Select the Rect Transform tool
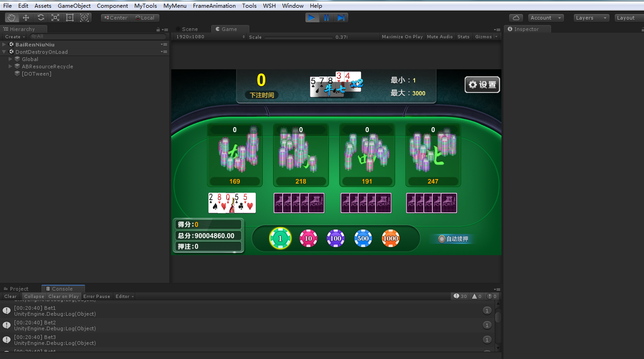The width and height of the screenshot is (644, 359). click(70, 18)
